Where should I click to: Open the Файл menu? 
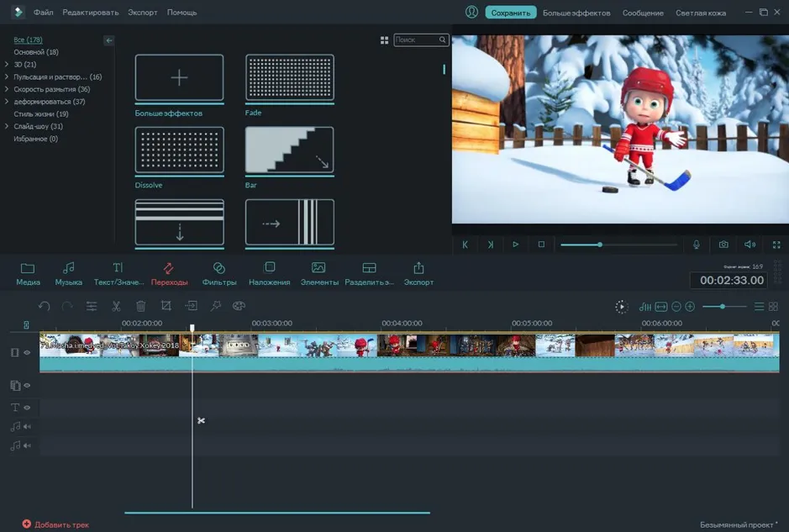click(x=44, y=13)
